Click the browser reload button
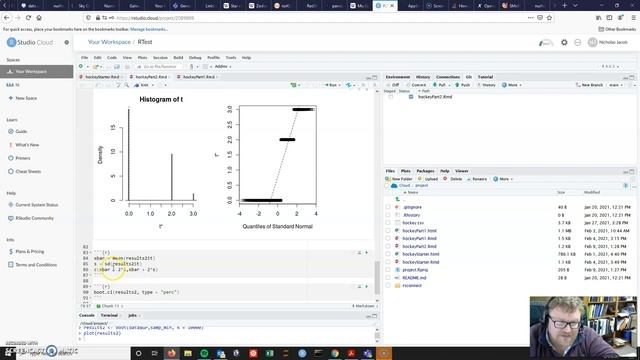The width and height of the screenshot is (640, 360). point(28,18)
